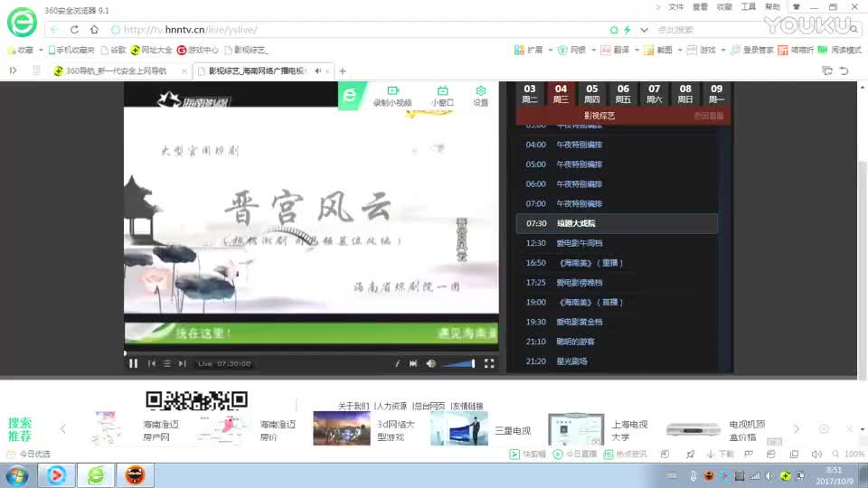Skip to next program in player

click(x=182, y=363)
